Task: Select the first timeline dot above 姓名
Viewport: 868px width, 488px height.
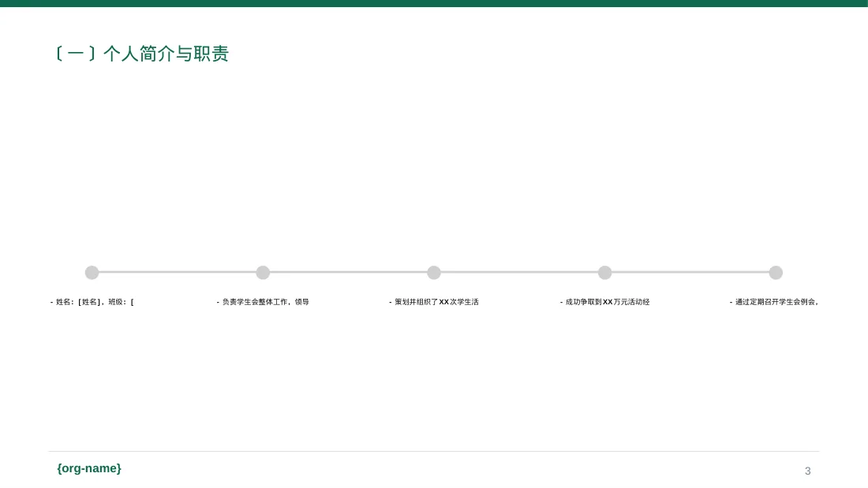Action: tap(92, 272)
